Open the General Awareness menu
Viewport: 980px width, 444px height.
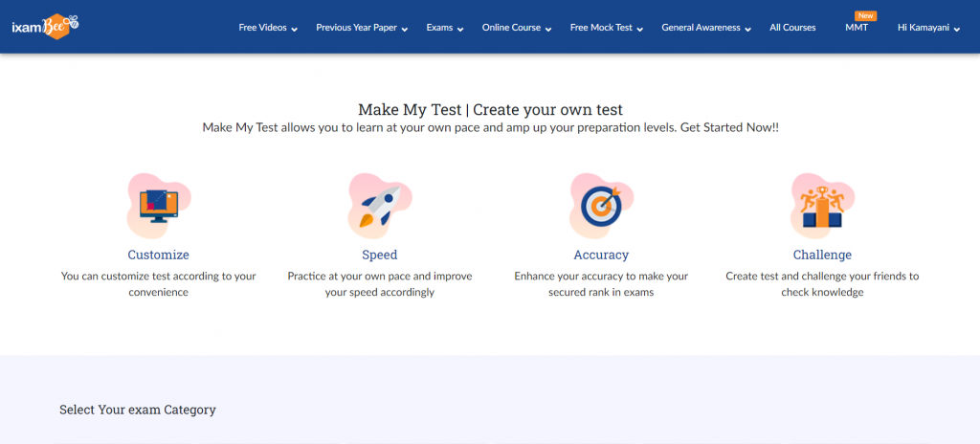pos(701,28)
